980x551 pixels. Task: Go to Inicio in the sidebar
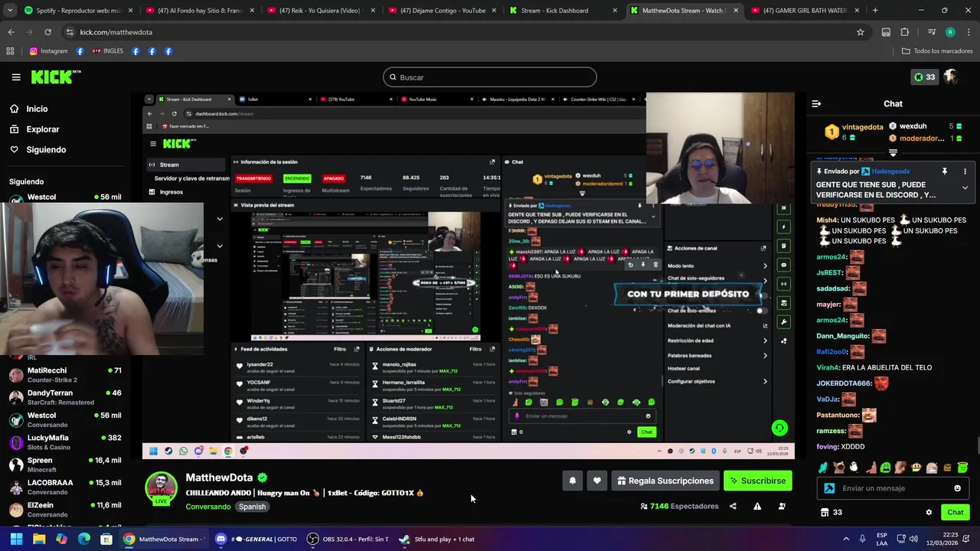point(29,109)
